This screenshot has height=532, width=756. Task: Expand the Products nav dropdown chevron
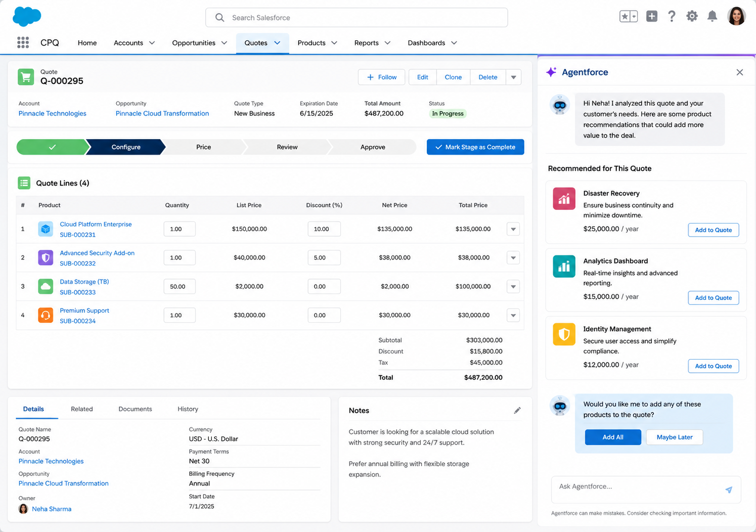click(334, 43)
